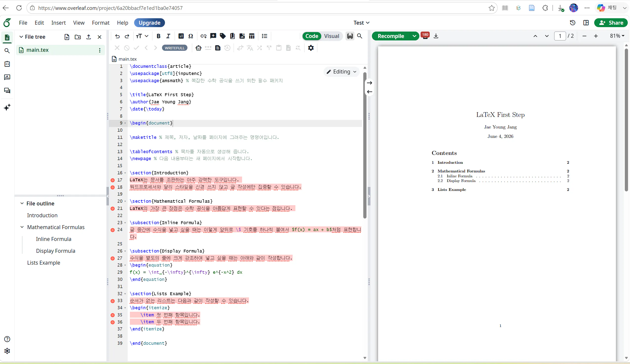Insert a symbol using the Omega icon
Image resolution: width=630 pixels, height=364 pixels.
tap(191, 36)
